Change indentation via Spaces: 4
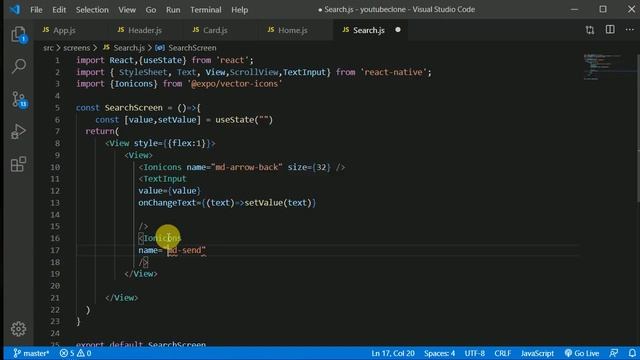Screen dimensions: 640x360 click(439, 353)
